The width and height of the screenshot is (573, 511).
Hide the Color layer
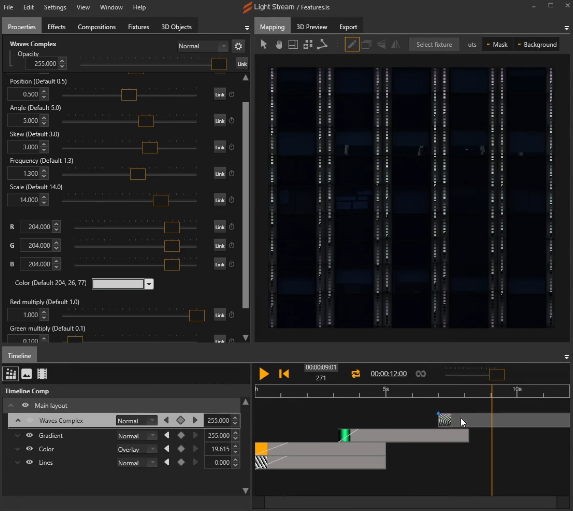pos(29,449)
